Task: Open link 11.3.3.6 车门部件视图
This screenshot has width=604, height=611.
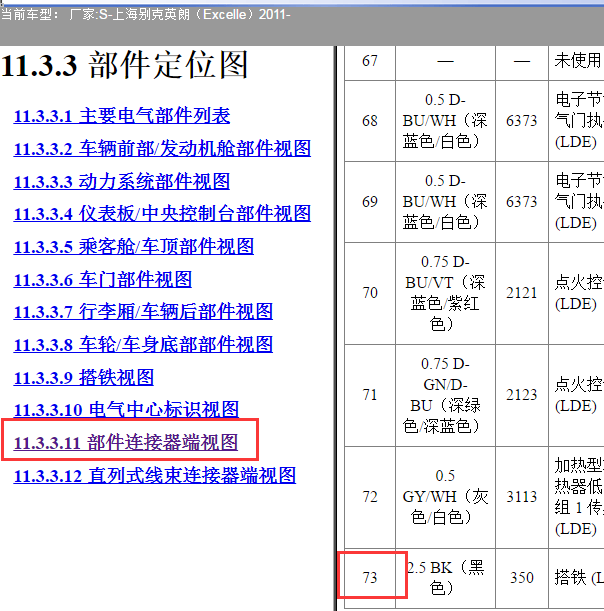Action: click(x=102, y=279)
